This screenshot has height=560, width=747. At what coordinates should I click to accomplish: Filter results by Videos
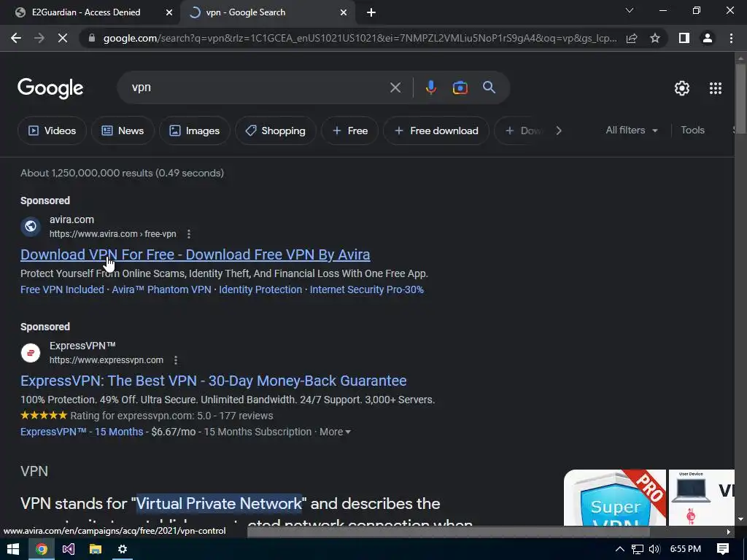[x=52, y=131]
